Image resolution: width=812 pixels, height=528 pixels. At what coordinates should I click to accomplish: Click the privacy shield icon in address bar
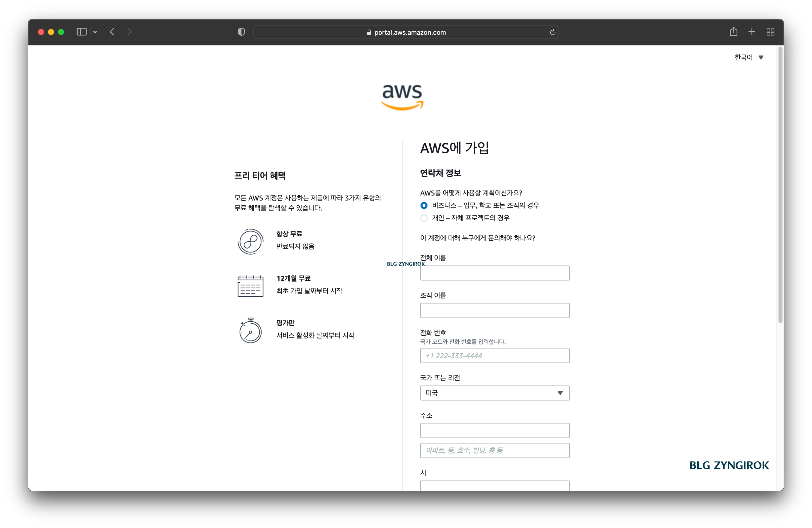241,32
